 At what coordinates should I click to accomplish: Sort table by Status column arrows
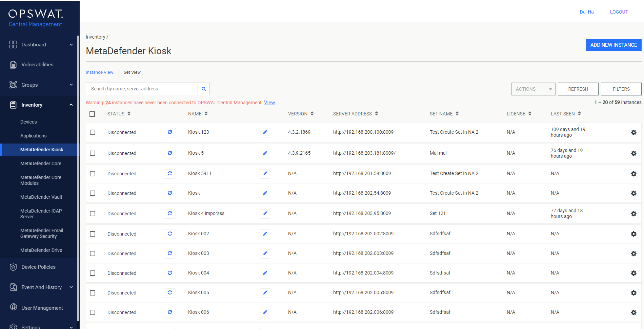pyautogui.click(x=129, y=114)
